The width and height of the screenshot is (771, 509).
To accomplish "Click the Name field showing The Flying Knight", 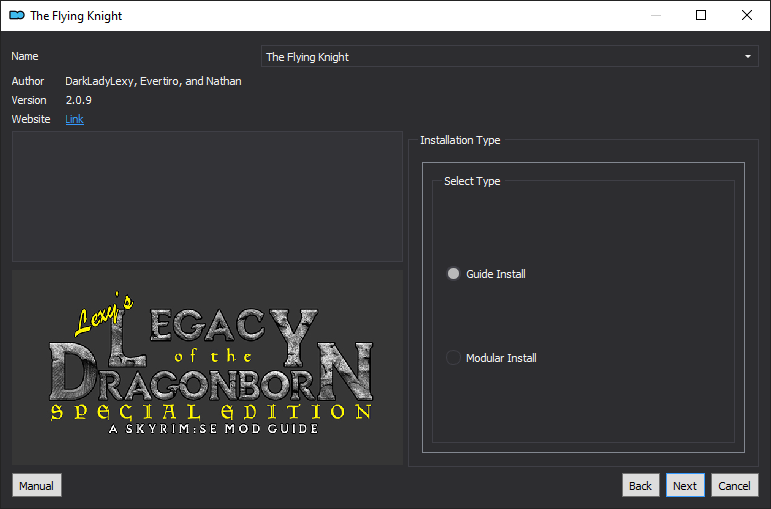I will [x=509, y=57].
